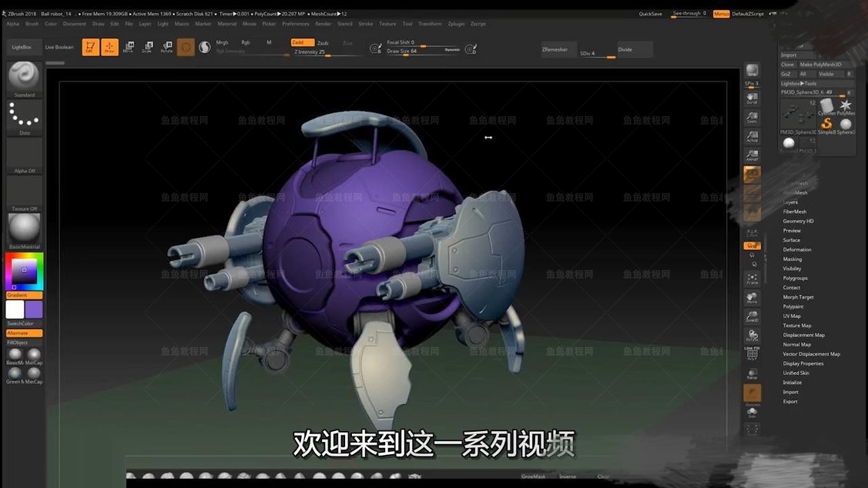Open the Material menu
Viewport: 868px width, 488px height.
227,24
